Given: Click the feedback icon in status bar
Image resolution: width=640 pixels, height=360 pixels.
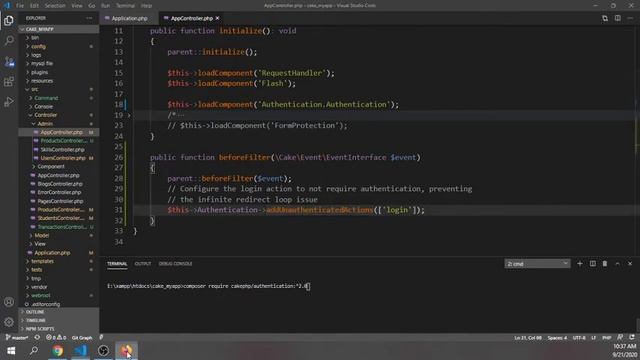Looking at the screenshot, I should (620, 338).
